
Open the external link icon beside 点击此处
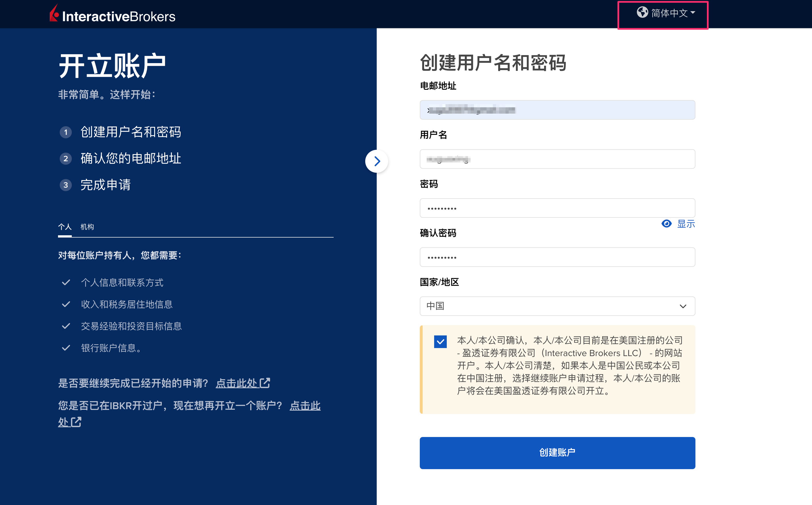pyautogui.click(x=265, y=383)
